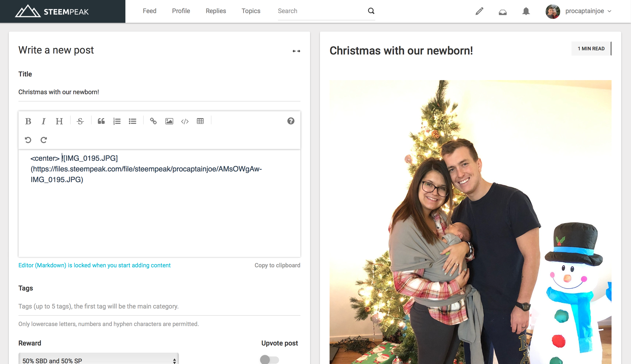Image resolution: width=631 pixels, height=364 pixels.
Task: Expand the Reward dropdown selector
Action: pyautogui.click(x=98, y=360)
